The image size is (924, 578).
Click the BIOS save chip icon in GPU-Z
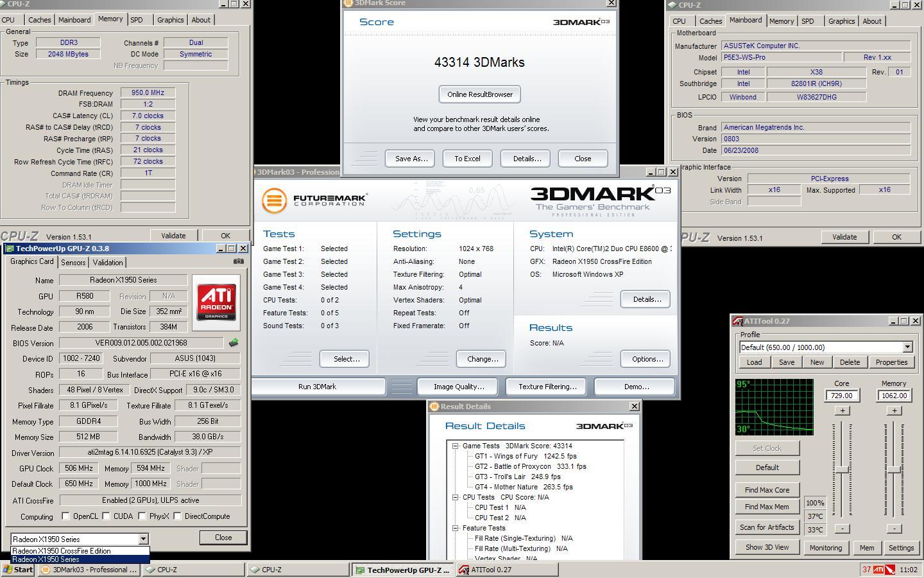(234, 343)
